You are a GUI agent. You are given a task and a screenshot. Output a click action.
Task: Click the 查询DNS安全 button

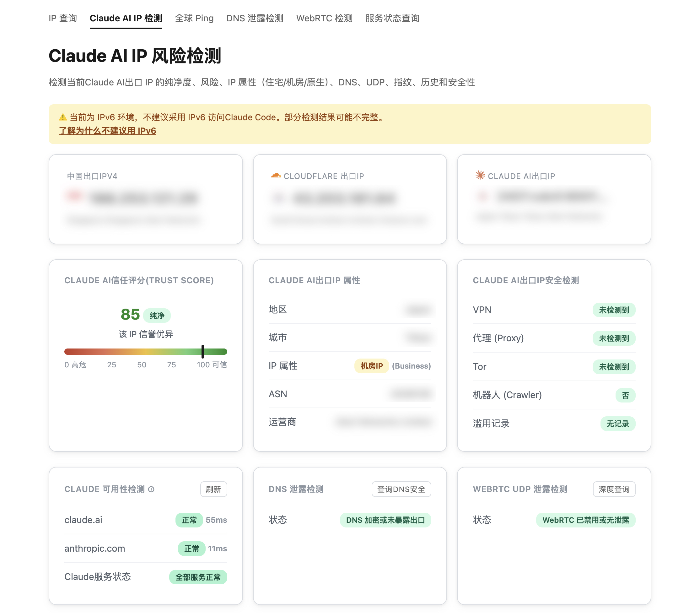click(x=401, y=489)
